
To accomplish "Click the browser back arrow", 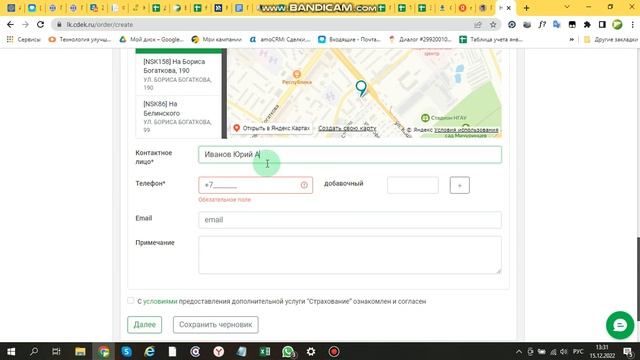I will click(10, 24).
